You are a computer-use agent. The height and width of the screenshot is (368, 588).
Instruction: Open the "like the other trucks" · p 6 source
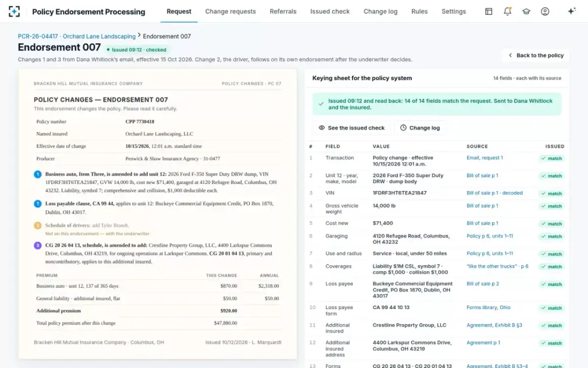point(497,266)
